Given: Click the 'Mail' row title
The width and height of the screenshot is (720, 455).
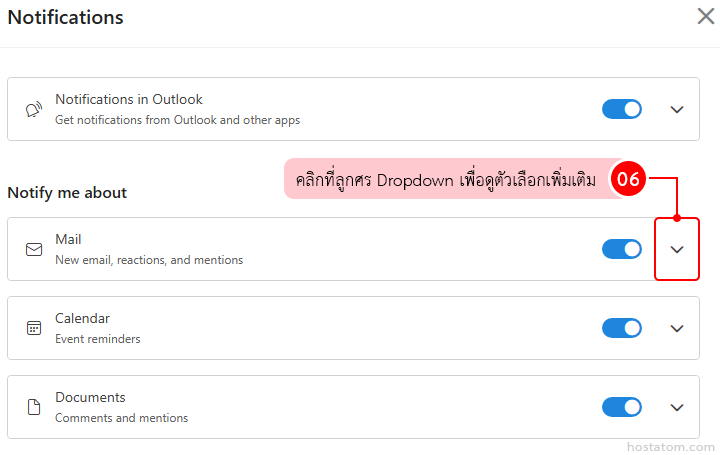Looking at the screenshot, I should point(68,239).
